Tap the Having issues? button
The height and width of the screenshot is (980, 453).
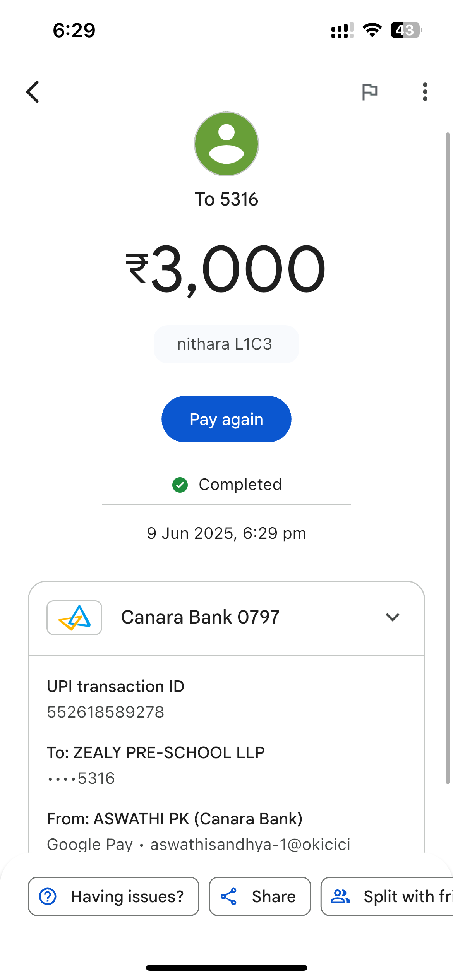click(113, 896)
